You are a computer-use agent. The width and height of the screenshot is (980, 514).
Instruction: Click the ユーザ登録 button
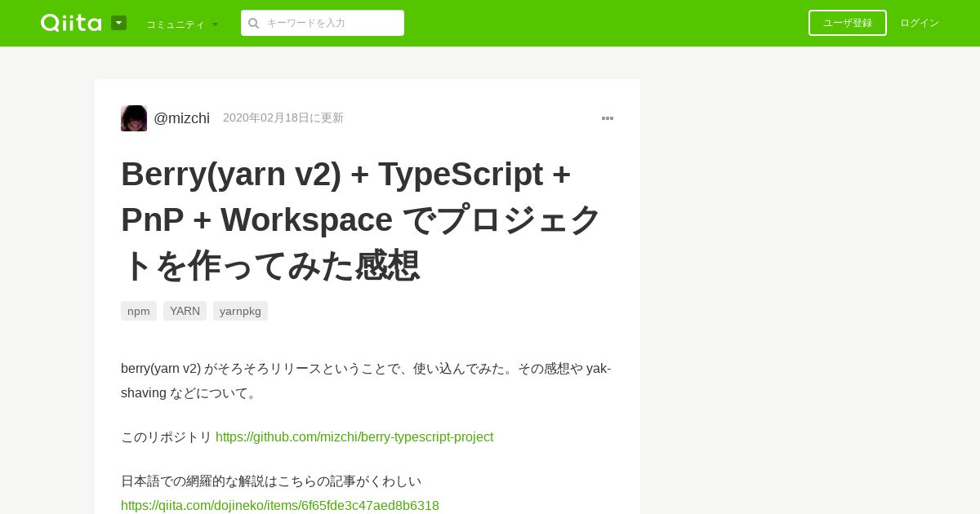tap(847, 23)
